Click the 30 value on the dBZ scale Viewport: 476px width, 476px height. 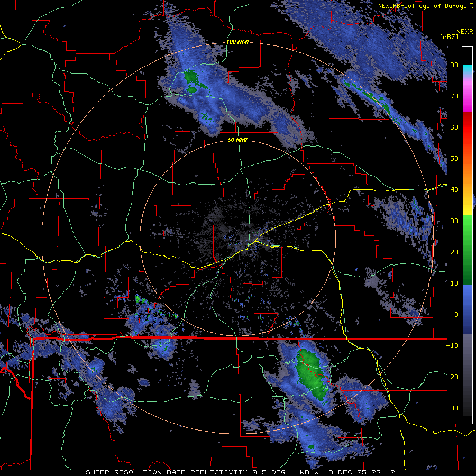[454, 221]
